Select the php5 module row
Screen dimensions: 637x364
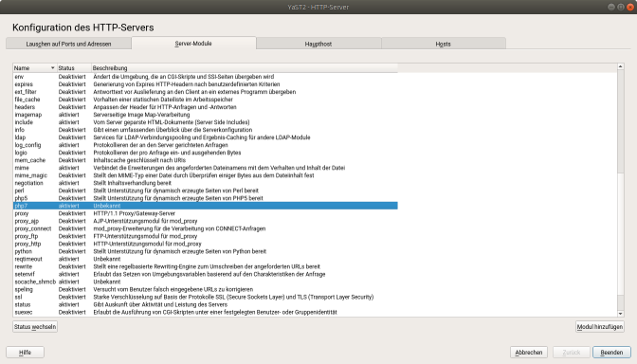point(205,198)
